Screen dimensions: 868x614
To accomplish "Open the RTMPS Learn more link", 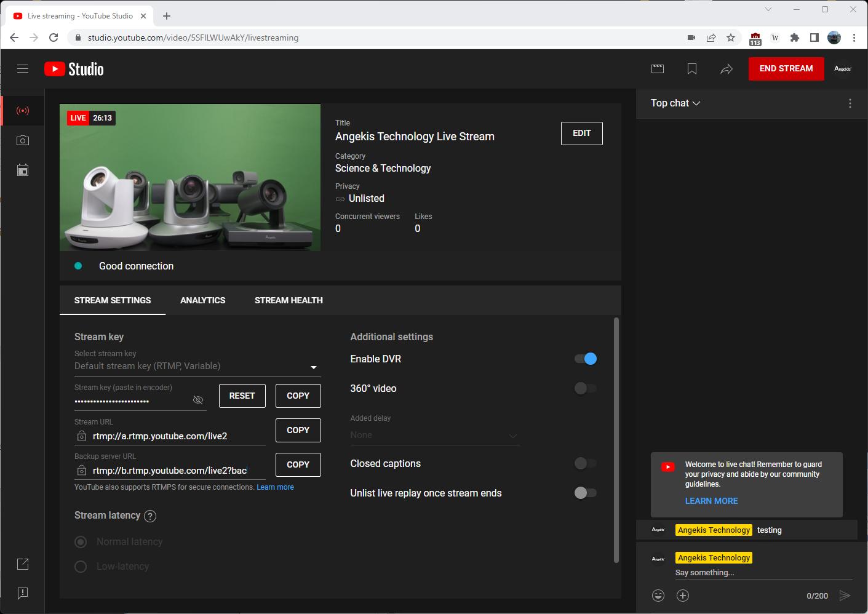I will (x=275, y=487).
